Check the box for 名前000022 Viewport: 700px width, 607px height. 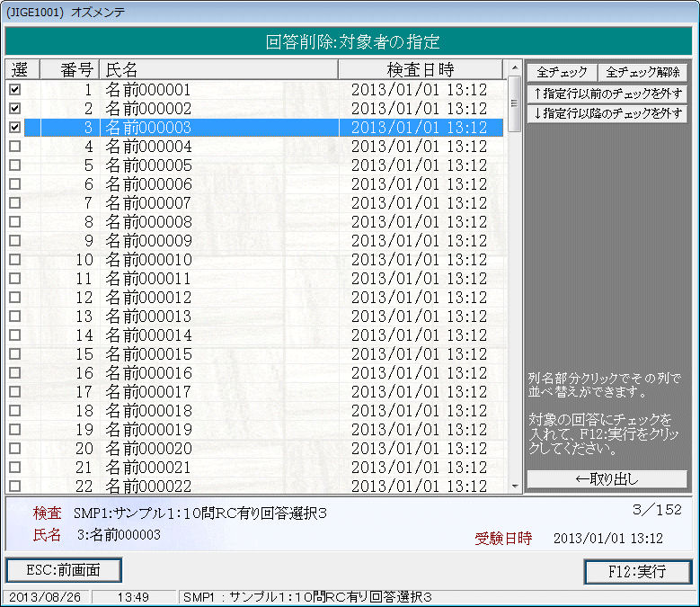(14, 486)
